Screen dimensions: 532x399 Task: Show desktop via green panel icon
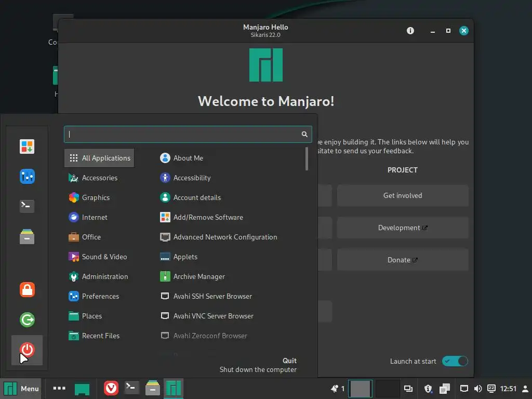[82, 389]
